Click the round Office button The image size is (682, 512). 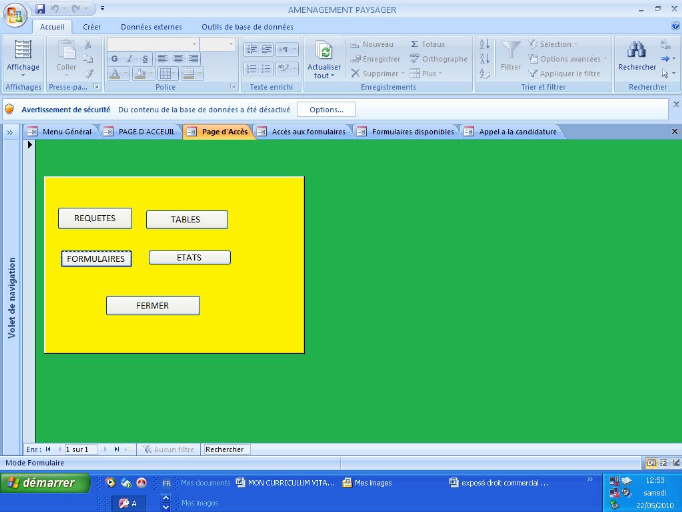coord(16,13)
